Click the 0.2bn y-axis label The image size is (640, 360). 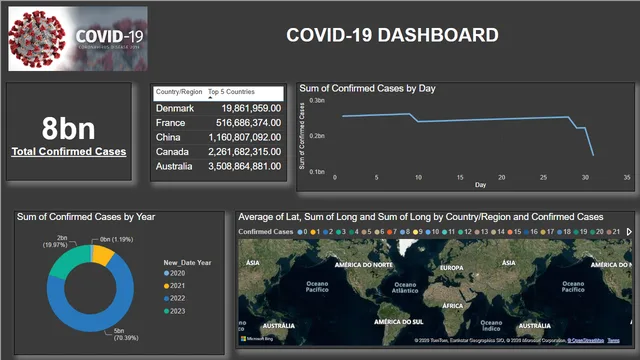[317, 136]
